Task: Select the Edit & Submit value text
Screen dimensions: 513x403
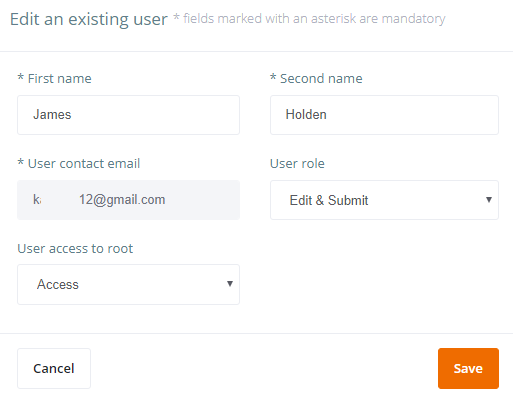Action: (x=329, y=200)
